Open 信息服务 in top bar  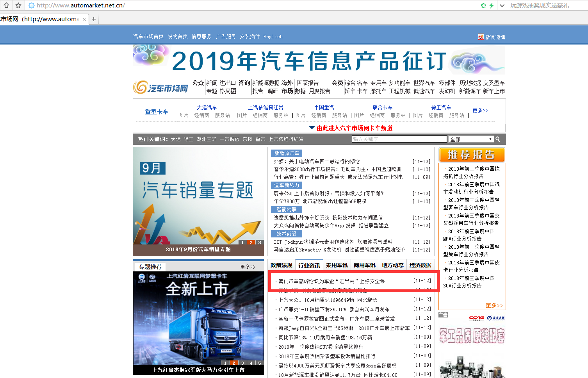pos(201,36)
